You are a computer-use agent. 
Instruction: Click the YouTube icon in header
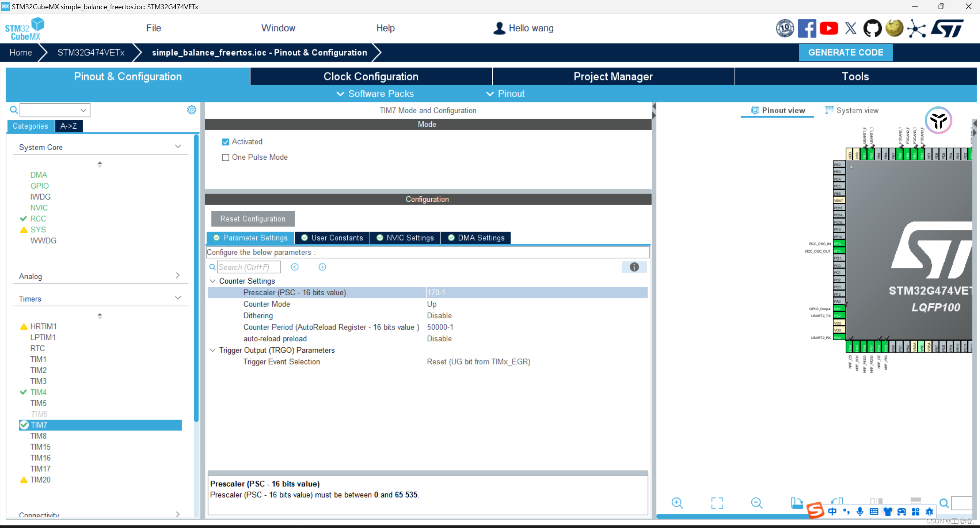(828, 28)
